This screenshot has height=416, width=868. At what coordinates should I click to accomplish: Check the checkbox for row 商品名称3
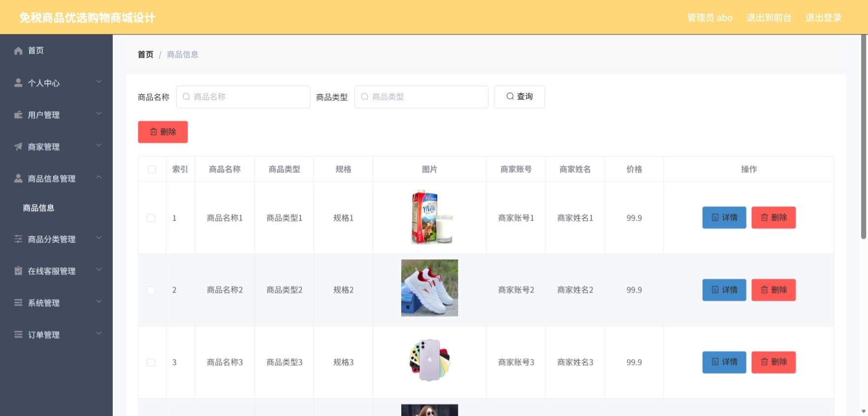[151, 362]
